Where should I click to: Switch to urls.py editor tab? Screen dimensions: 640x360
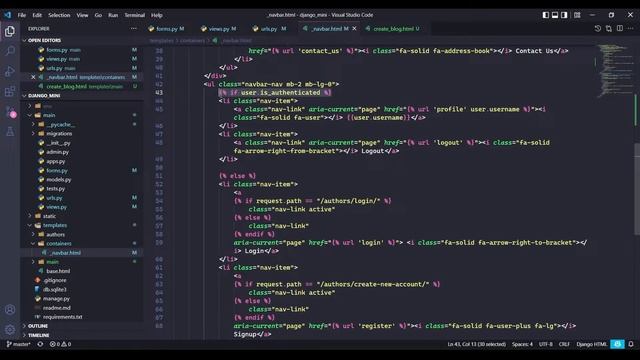(x=270, y=29)
